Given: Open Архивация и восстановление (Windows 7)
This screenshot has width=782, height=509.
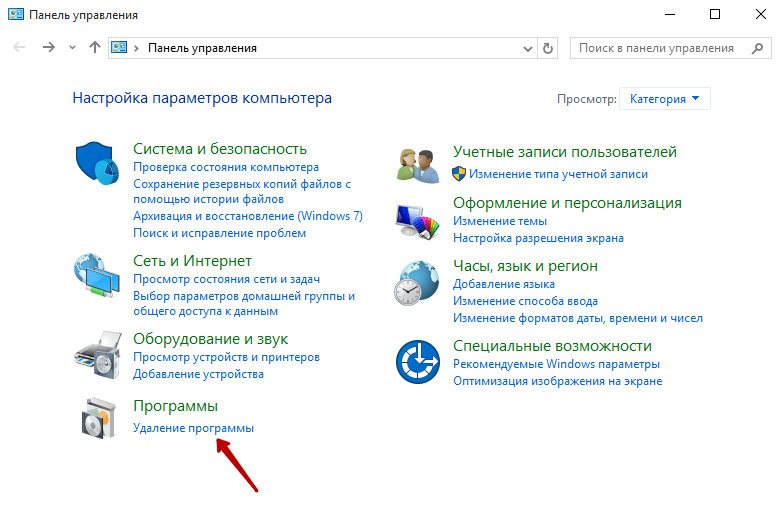Looking at the screenshot, I should [x=248, y=216].
